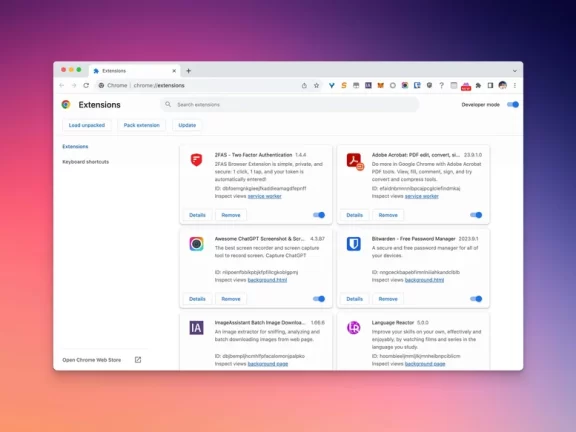Open Details for Bitwarden

pyautogui.click(x=354, y=299)
